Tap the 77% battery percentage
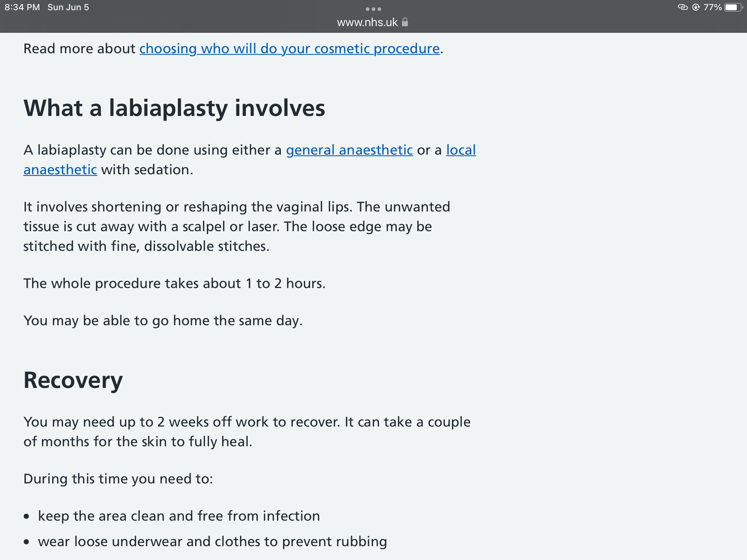747x560 pixels. (x=712, y=7)
